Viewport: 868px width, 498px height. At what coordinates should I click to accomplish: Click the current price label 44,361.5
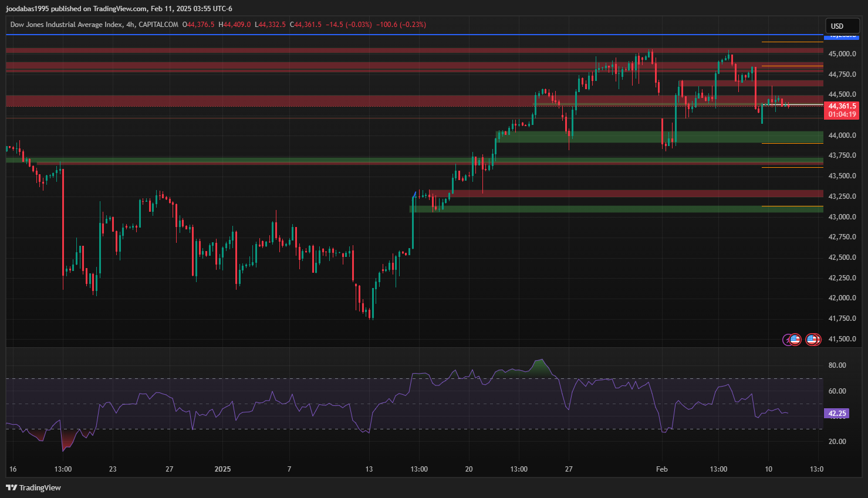842,106
